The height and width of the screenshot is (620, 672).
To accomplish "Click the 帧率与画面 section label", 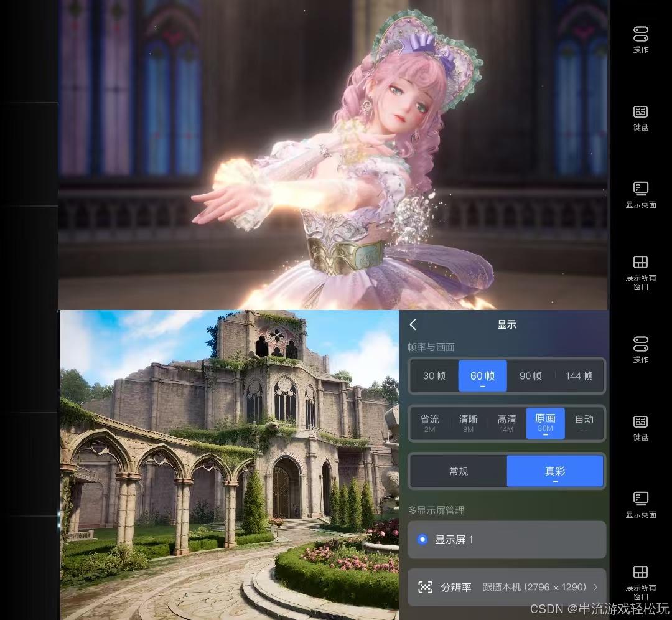I will pos(431,347).
